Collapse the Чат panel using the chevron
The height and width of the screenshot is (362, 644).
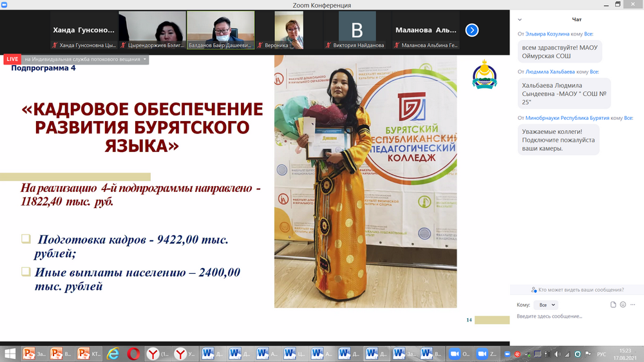click(x=520, y=20)
